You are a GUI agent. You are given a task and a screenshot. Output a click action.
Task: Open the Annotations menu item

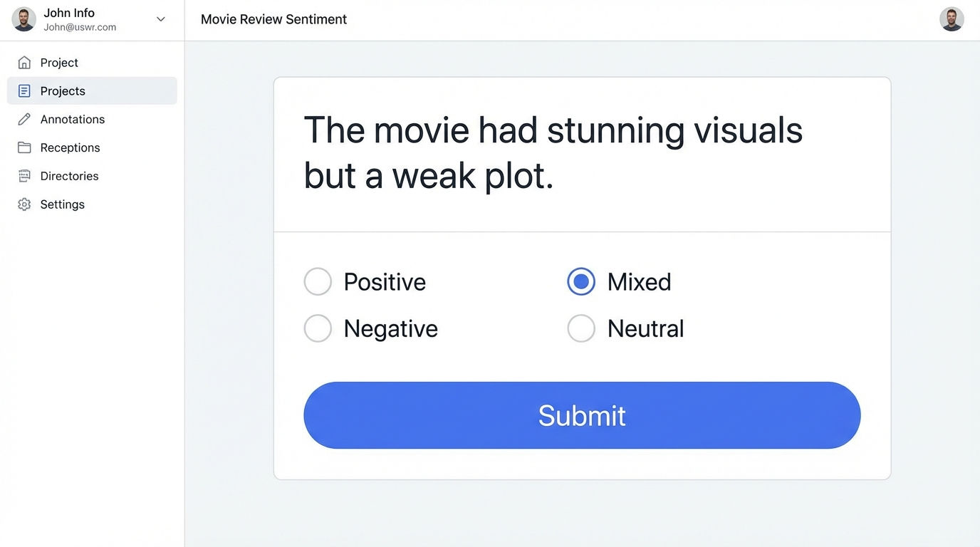click(73, 120)
